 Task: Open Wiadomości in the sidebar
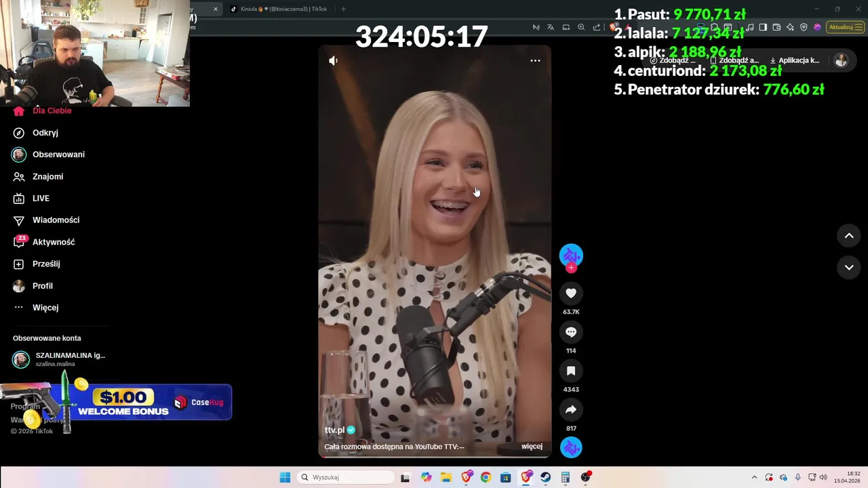(46, 220)
